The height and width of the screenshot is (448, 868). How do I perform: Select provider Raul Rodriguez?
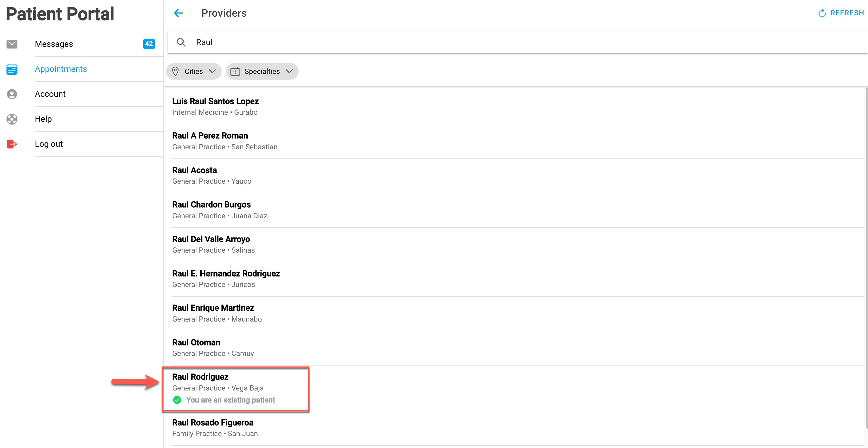point(201,377)
